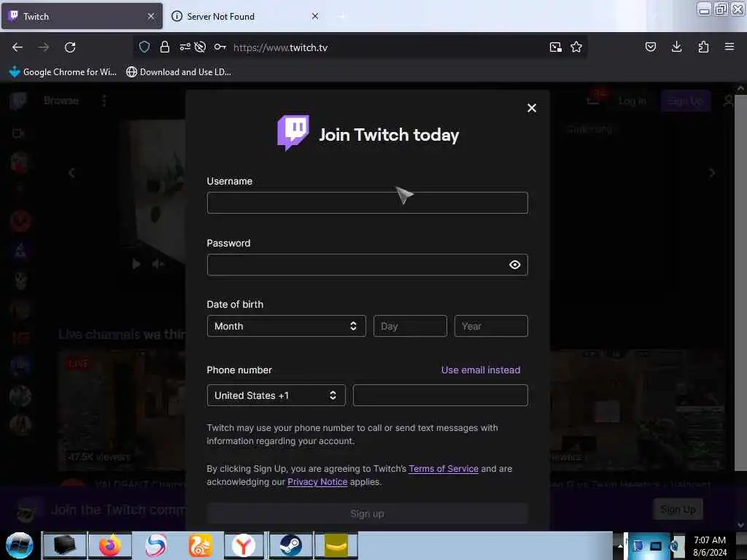Click the Twitch logo in the page header
Viewport: 747px width, 560px height.
[18, 101]
